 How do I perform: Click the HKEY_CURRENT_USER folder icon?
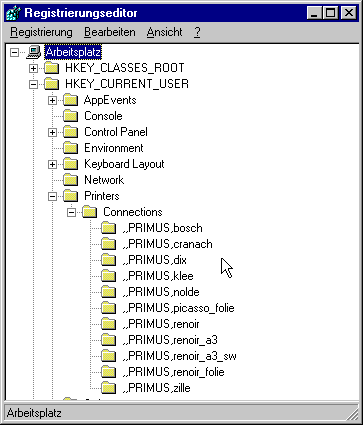[x=52, y=84]
